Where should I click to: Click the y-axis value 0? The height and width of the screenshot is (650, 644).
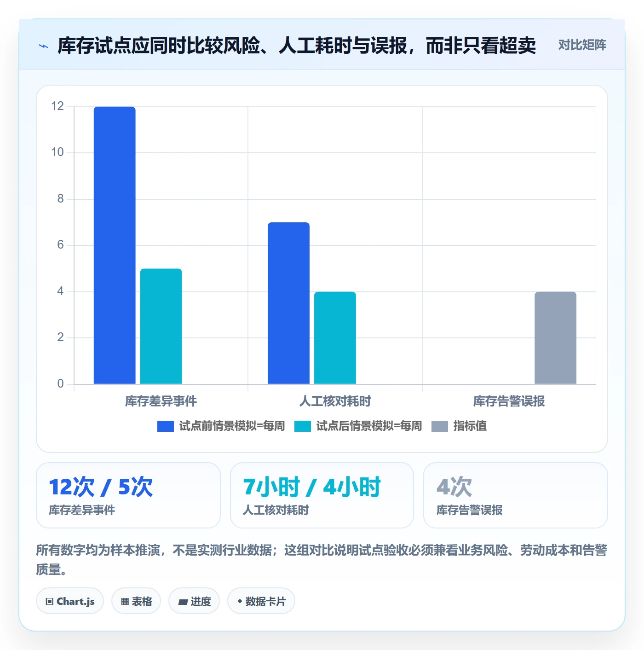click(x=61, y=384)
